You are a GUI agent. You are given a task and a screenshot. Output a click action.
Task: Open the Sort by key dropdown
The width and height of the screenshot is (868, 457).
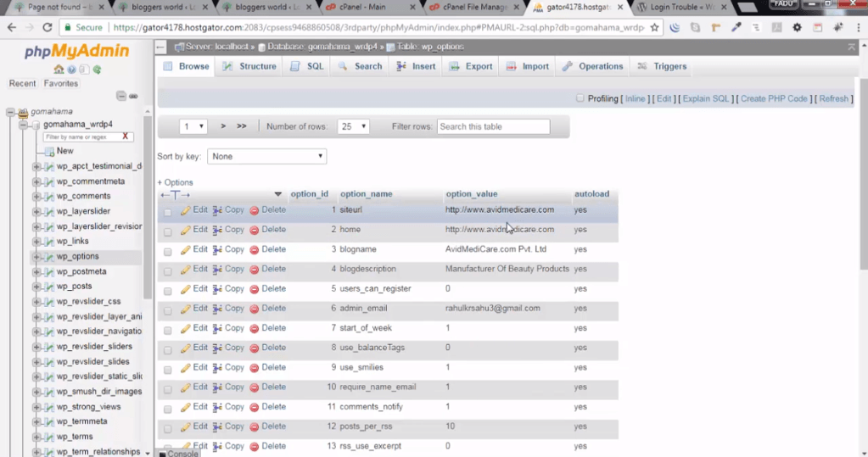[266, 157]
